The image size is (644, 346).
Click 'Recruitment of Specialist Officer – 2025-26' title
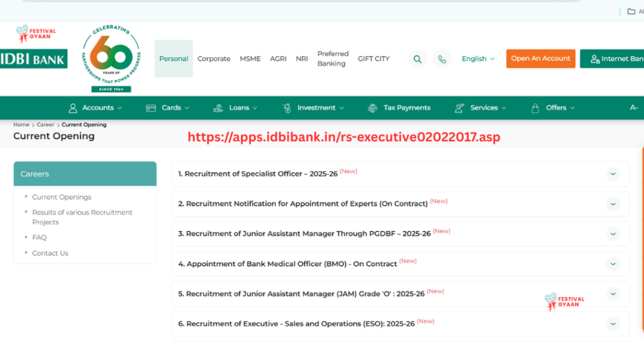pyautogui.click(x=261, y=174)
